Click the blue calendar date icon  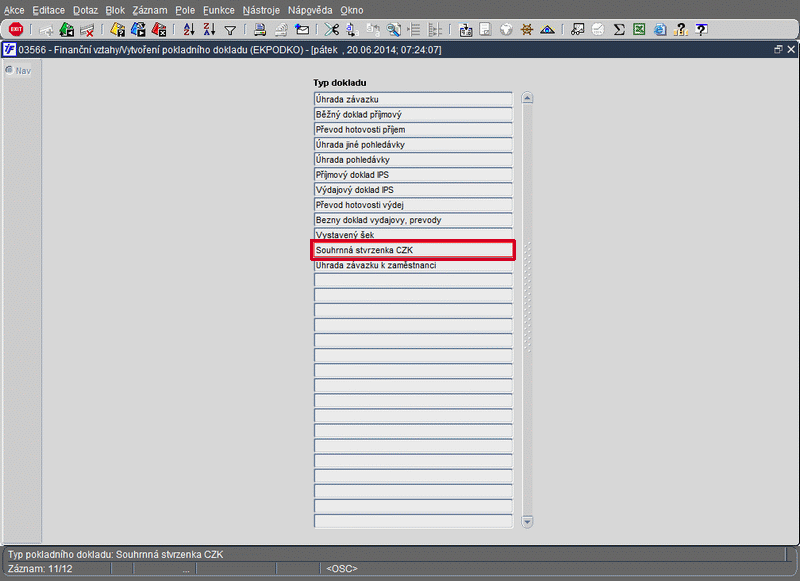[465, 30]
